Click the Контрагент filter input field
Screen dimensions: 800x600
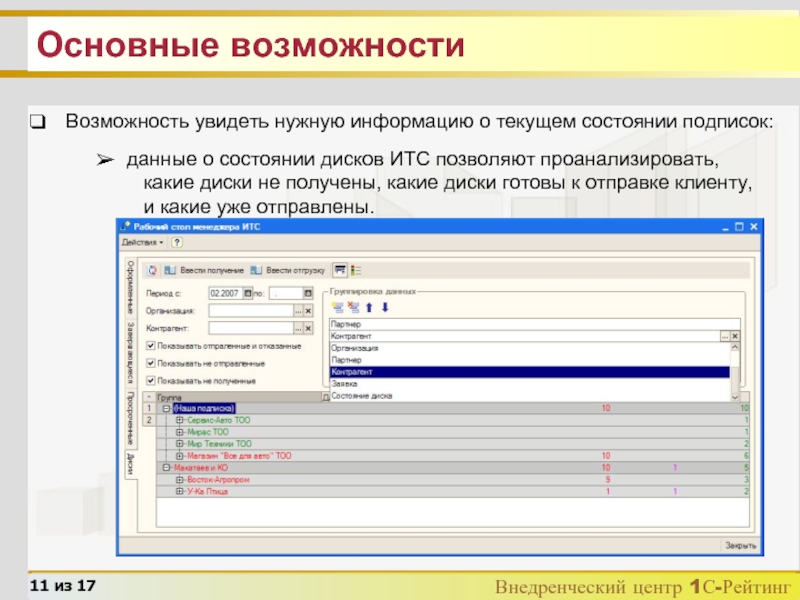coord(250,327)
